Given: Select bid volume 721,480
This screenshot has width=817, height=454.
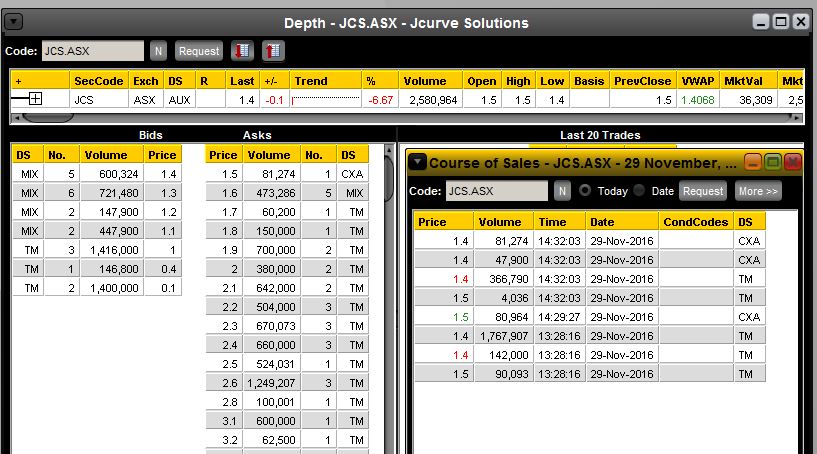Looking at the screenshot, I should [119, 193].
